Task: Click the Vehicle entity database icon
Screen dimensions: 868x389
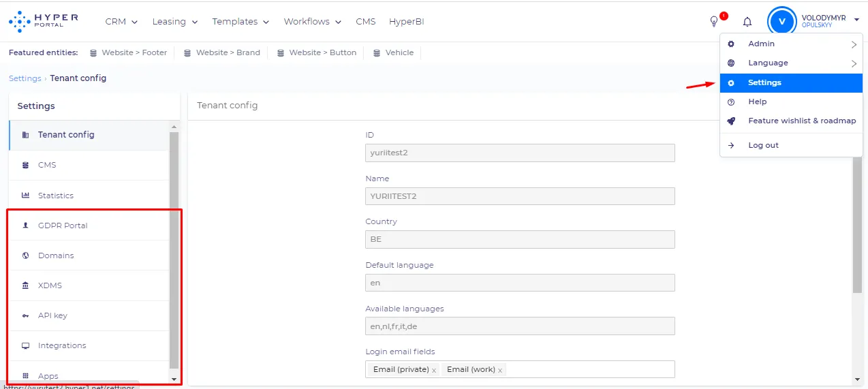Action: 377,52
